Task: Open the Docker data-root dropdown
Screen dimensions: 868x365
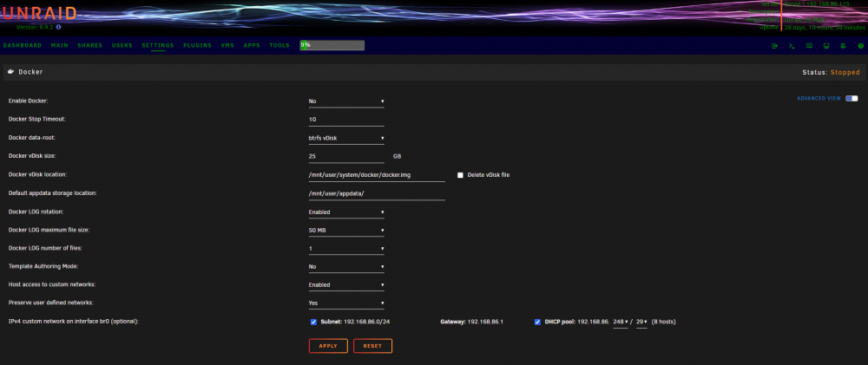Action: (346, 138)
